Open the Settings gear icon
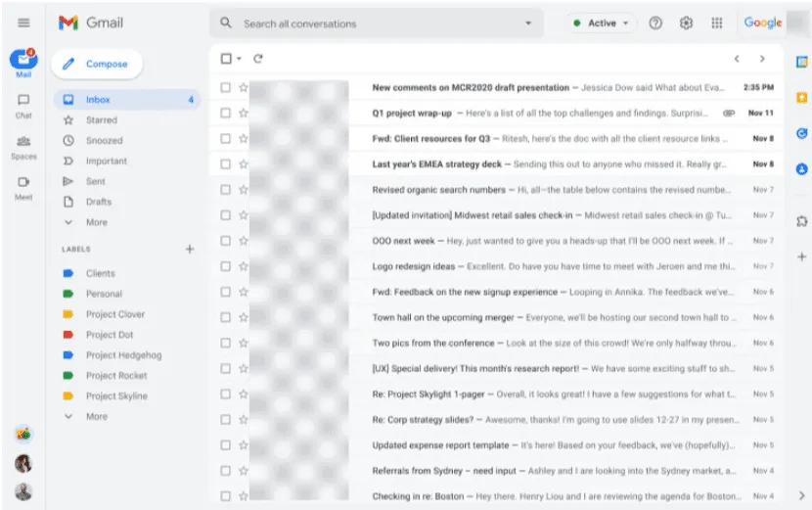 coord(686,23)
